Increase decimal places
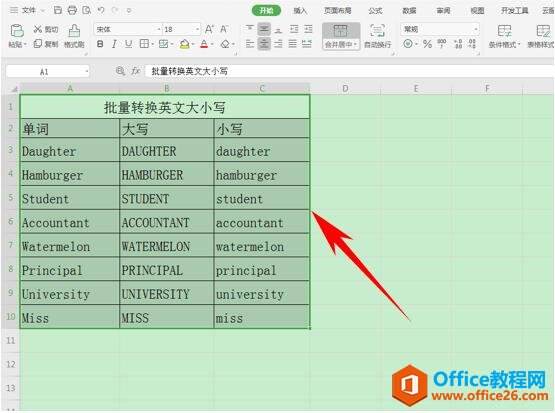Image resolution: width=555 pixels, height=413 pixels. [x=458, y=44]
